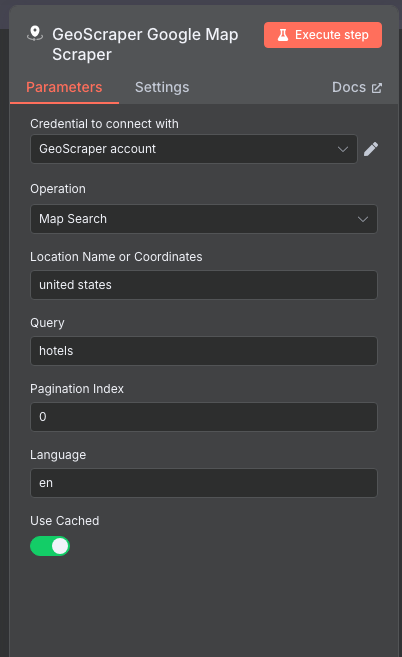402x657 pixels.
Task: Click the Execute step button
Action: pos(323,35)
